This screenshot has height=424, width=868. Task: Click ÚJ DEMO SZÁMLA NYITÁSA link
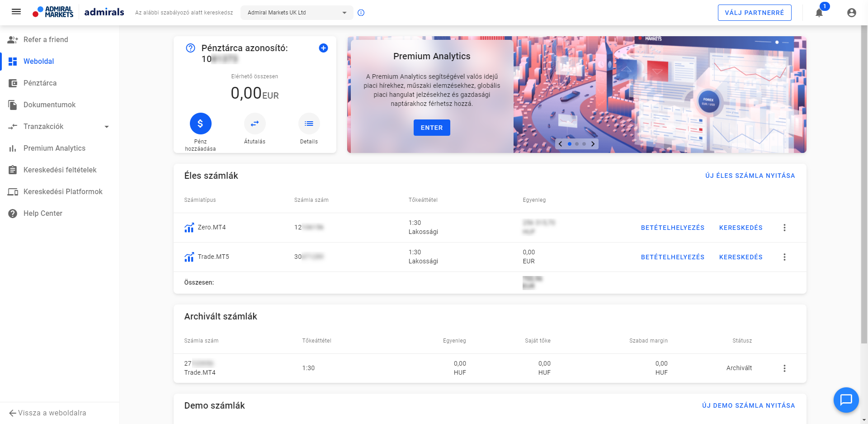(749, 405)
